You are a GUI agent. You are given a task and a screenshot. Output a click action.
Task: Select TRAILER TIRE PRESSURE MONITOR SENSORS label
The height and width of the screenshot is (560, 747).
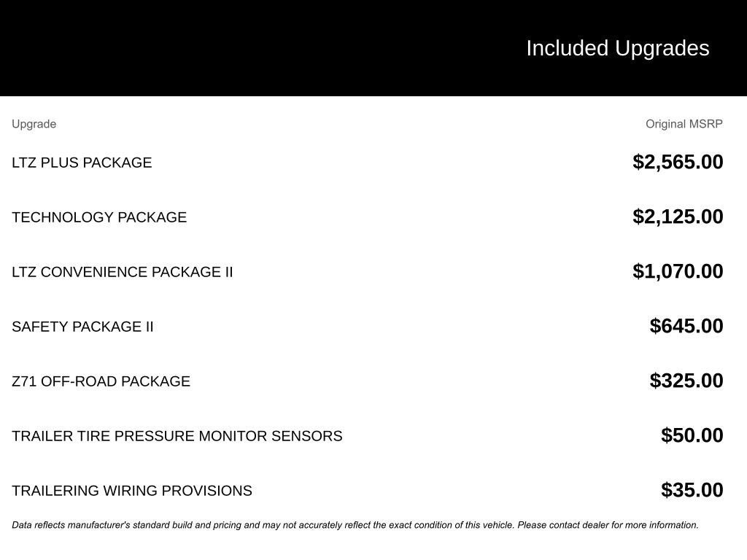click(177, 436)
